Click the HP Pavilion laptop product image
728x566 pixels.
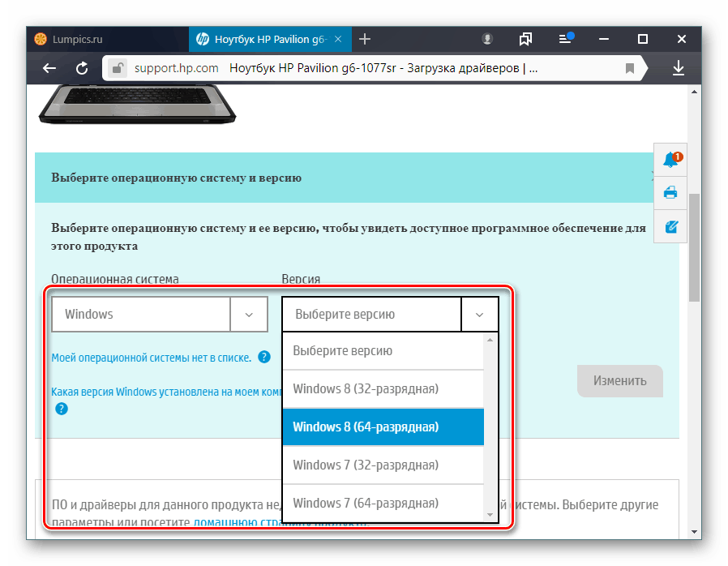pyautogui.click(x=138, y=105)
